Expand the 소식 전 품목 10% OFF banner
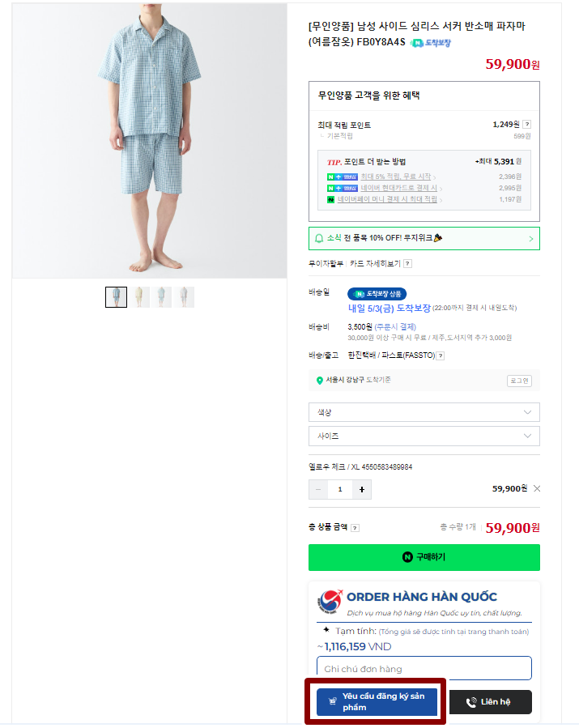 click(x=424, y=238)
